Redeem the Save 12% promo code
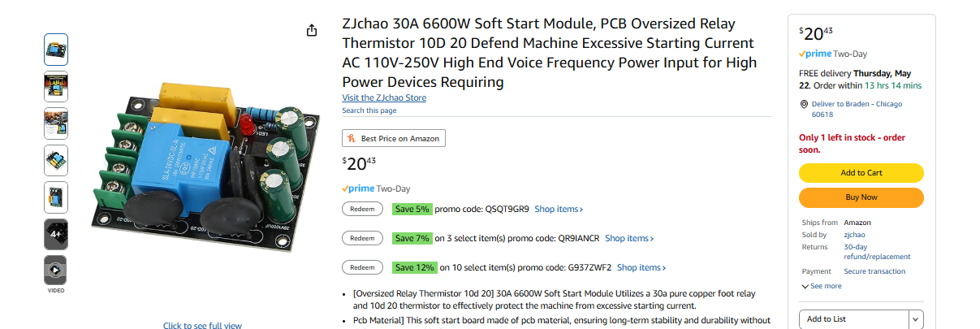This screenshot has width=980, height=329. [362, 267]
